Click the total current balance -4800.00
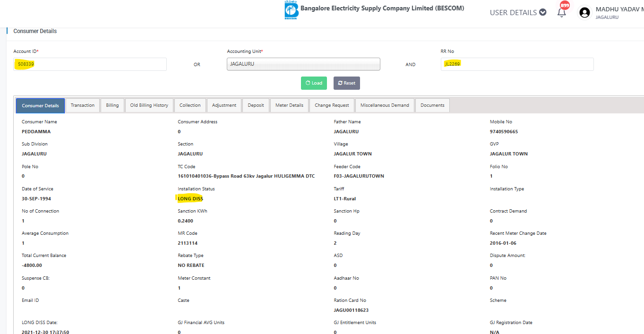Screen dimensions: 644x334 (32, 265)
